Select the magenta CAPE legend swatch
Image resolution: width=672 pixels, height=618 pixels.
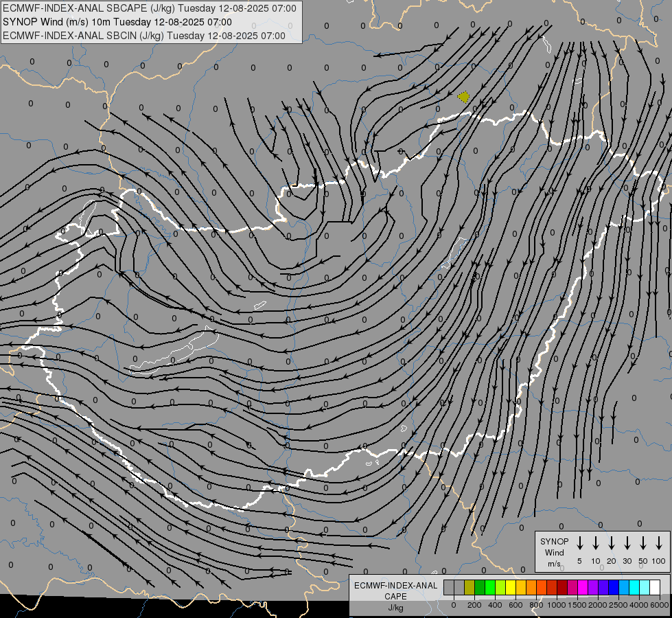point(583,587)
